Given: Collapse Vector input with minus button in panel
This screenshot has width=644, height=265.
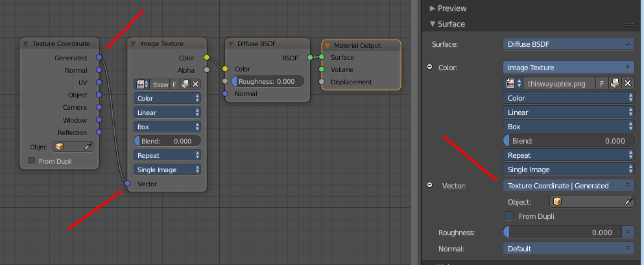Looking at the screenshot, I should tap(429, 184).
